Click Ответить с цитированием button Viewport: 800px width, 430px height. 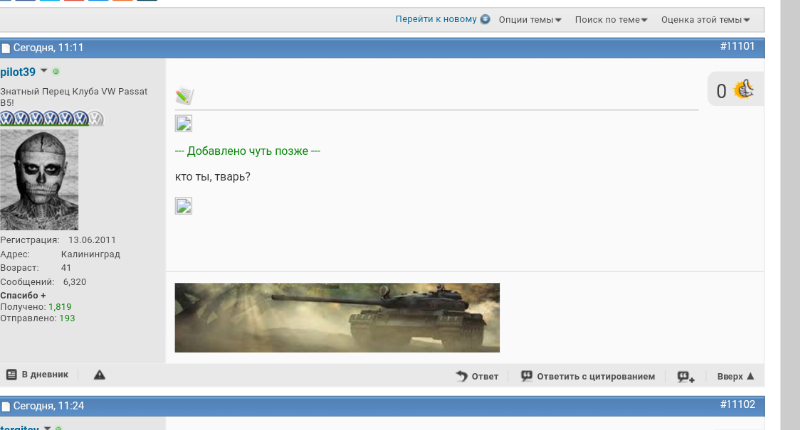click(588, 376)
